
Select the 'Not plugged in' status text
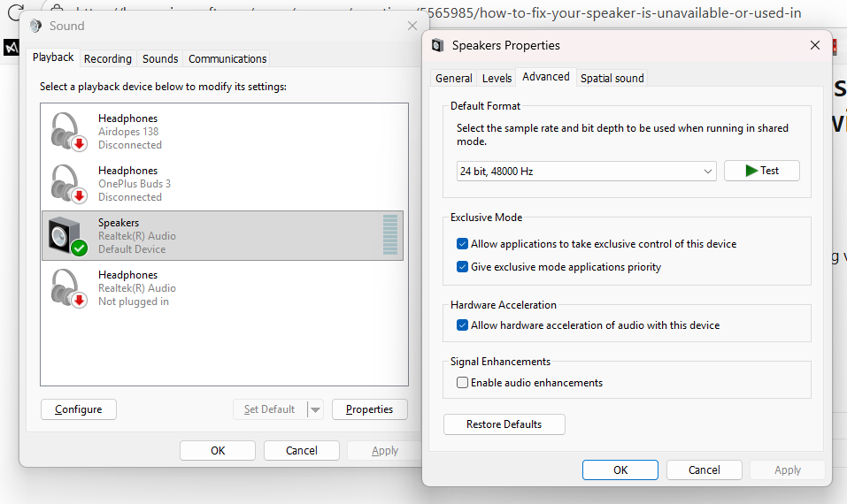134,302
